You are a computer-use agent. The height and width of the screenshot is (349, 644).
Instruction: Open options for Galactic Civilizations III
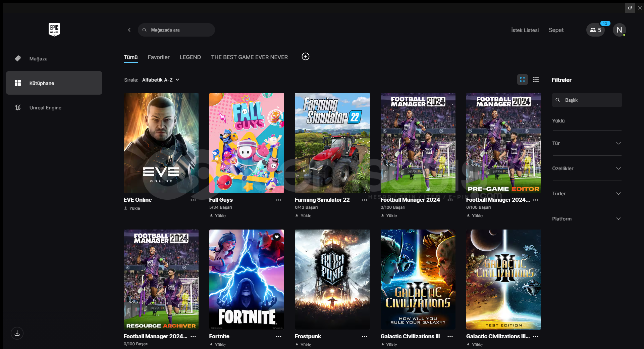tap(450, 337)
